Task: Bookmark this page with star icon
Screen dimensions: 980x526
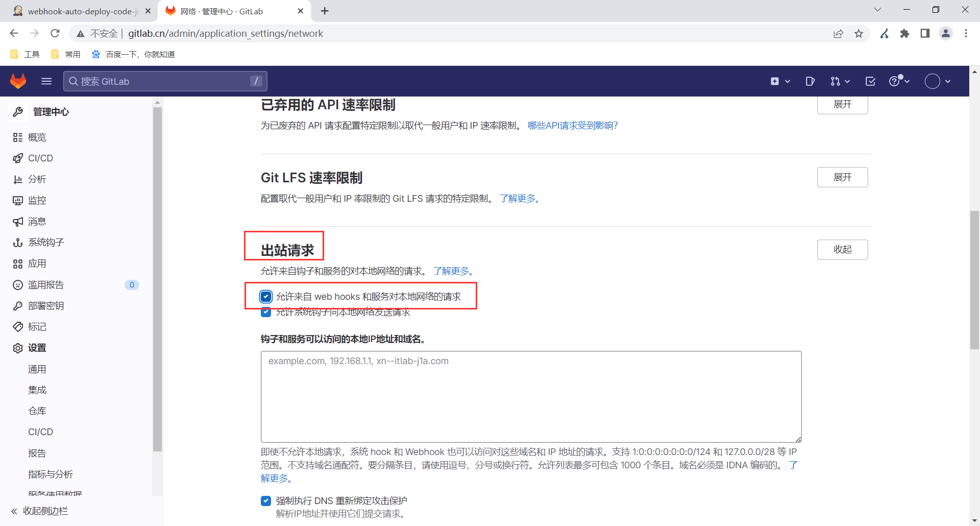Action: 859,34
